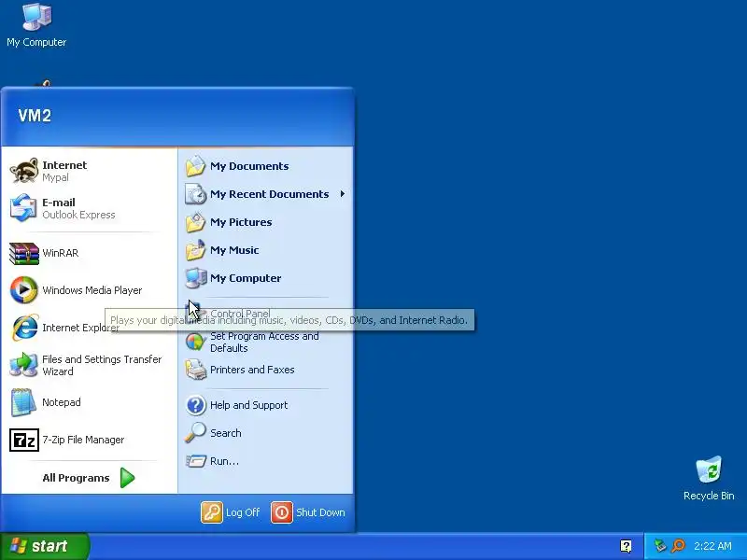The width and height of the screenshot is (747, 560).
Task: Expand My Recent Documents submenu arrow
Action: [342, 194]
